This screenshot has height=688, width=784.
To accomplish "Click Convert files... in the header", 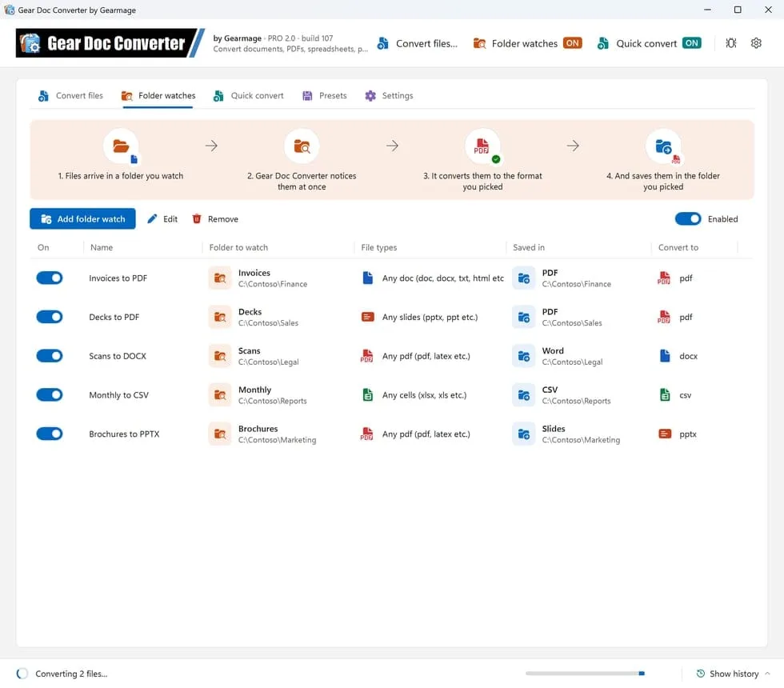I will coord(418,43).
